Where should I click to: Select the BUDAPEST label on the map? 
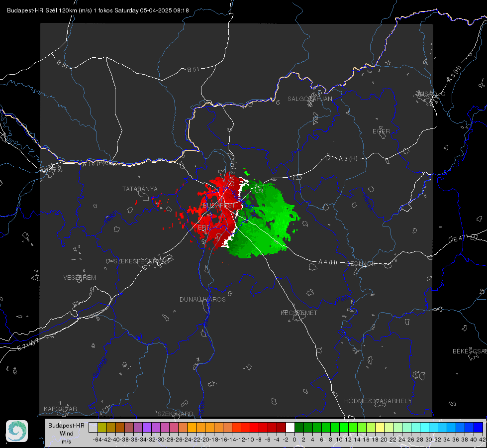click(219, 206)
